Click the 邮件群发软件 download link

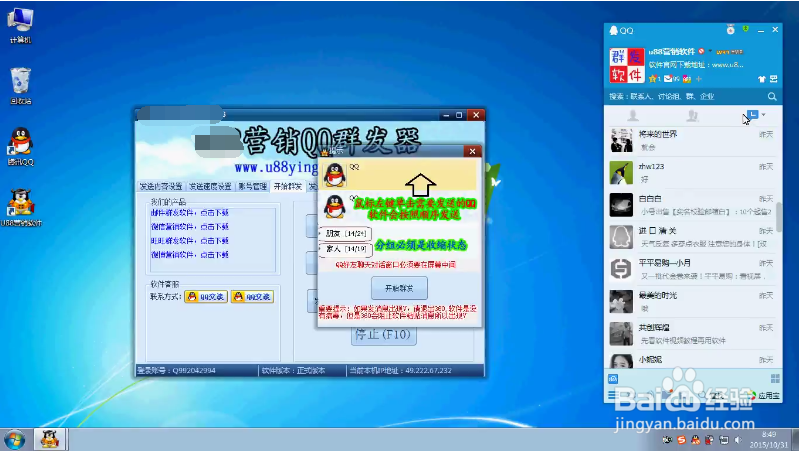189,213
